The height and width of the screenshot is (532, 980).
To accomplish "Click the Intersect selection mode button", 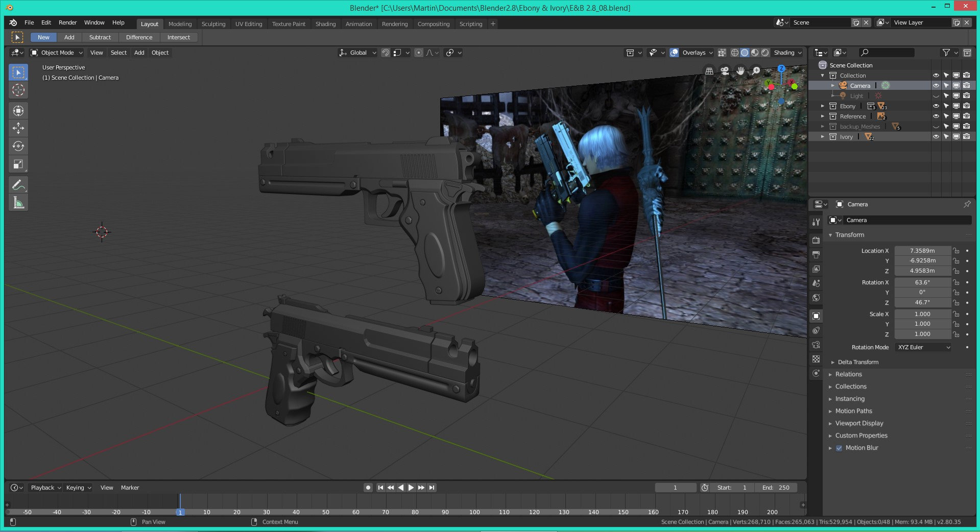I will click(x=179, y=37).
